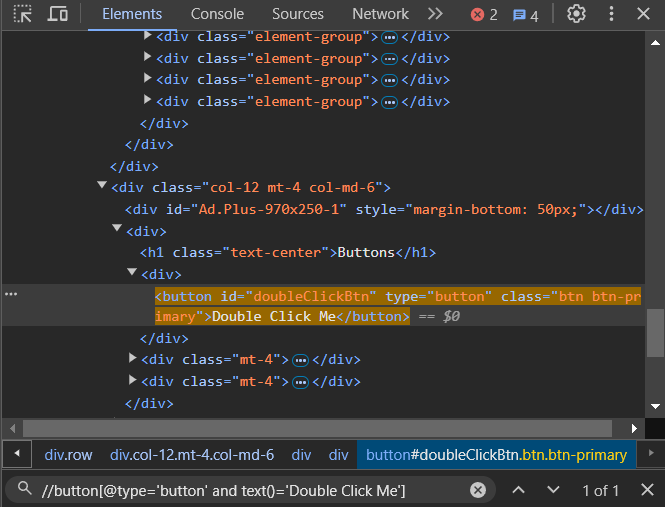
Task: Expand the first mt-4 div node
Action: click(x=133, y=359)
